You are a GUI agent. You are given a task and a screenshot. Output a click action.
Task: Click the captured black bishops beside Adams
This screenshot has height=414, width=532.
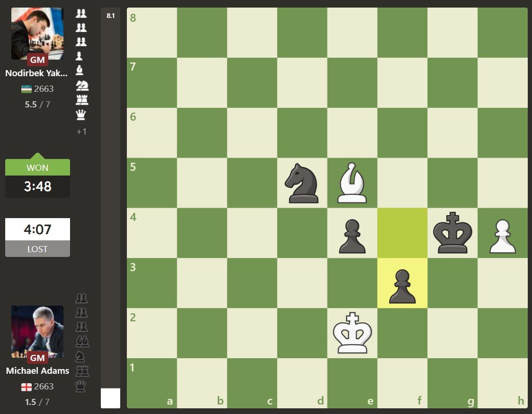coord(82,342)
